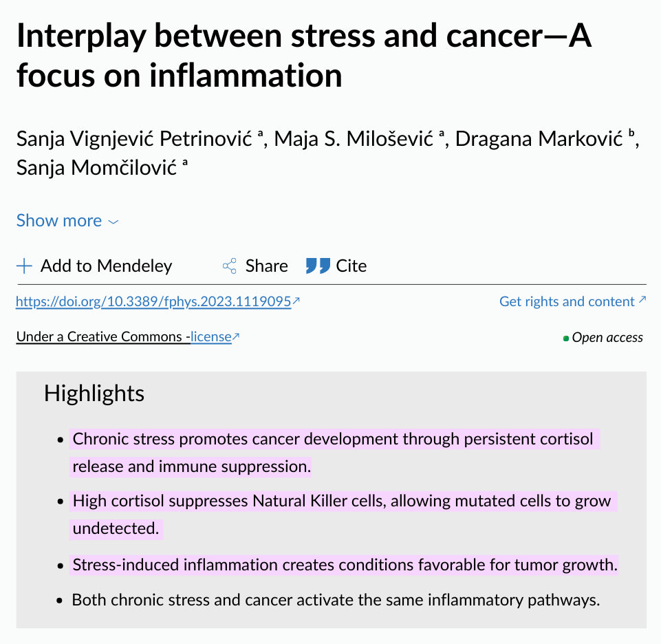This screenshot has width=661, height=644.
Task: Click the green Open access dot
Action: tap(566, 339)
